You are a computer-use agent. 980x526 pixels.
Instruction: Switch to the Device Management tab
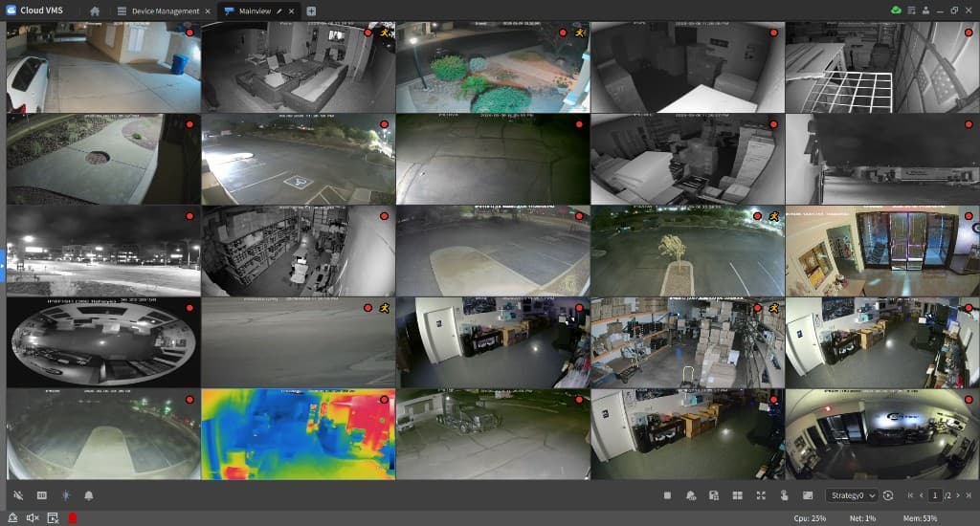click(165, 11)
